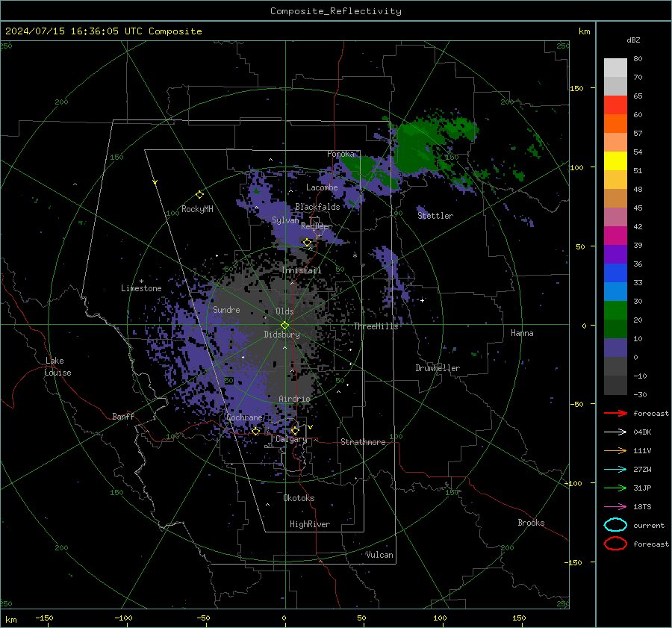Select the magenta 39–42 dBZ swatch
The height and width of the screenshot is (628, 672).
coord(615,236)
